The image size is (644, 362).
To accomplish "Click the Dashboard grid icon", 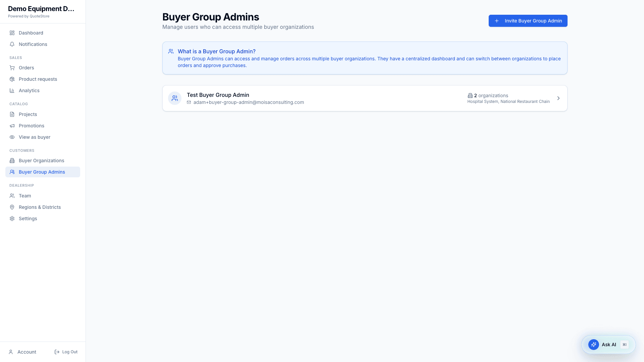I will pyautogui.click(x=12, y=33).
